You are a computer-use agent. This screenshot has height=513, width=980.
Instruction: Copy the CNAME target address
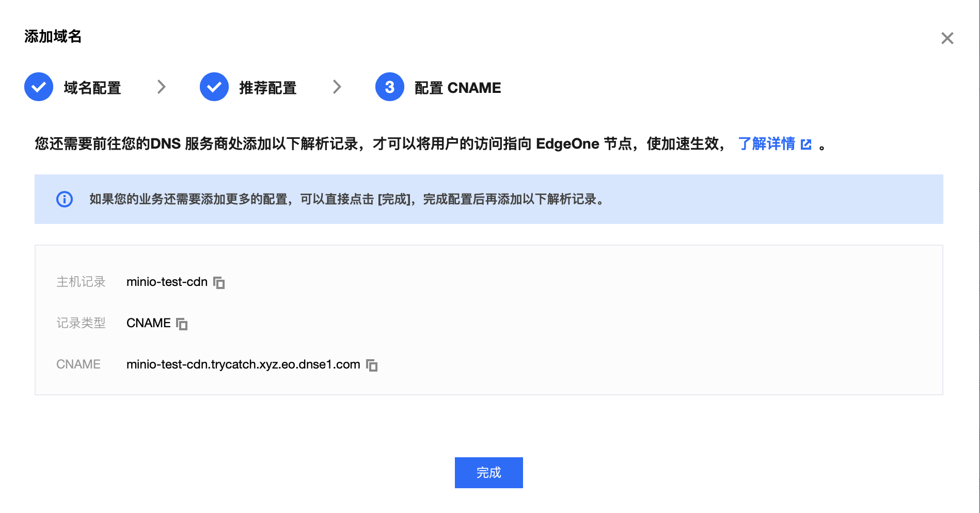372,365
